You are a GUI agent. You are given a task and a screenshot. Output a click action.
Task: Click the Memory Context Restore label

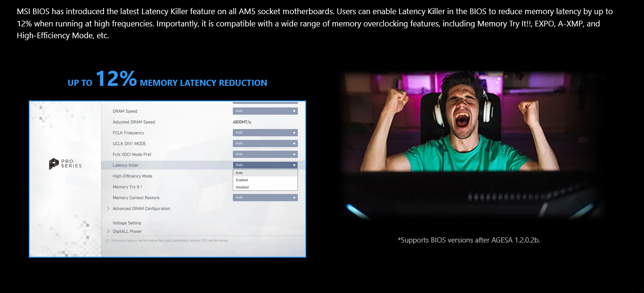[136, 198]
